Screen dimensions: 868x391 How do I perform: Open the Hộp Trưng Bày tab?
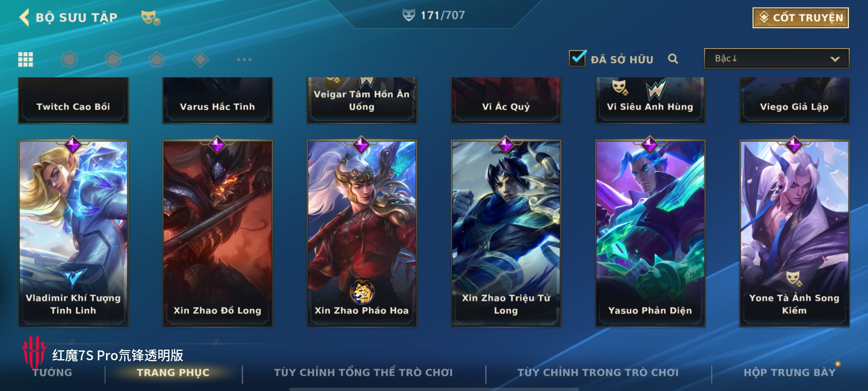(790, 373)
